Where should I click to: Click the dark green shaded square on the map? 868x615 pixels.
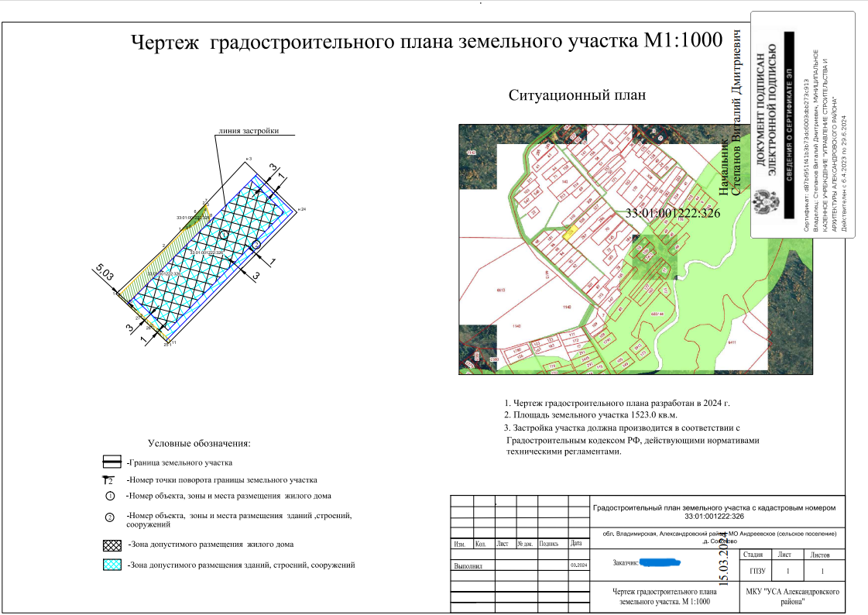point(655,256)
